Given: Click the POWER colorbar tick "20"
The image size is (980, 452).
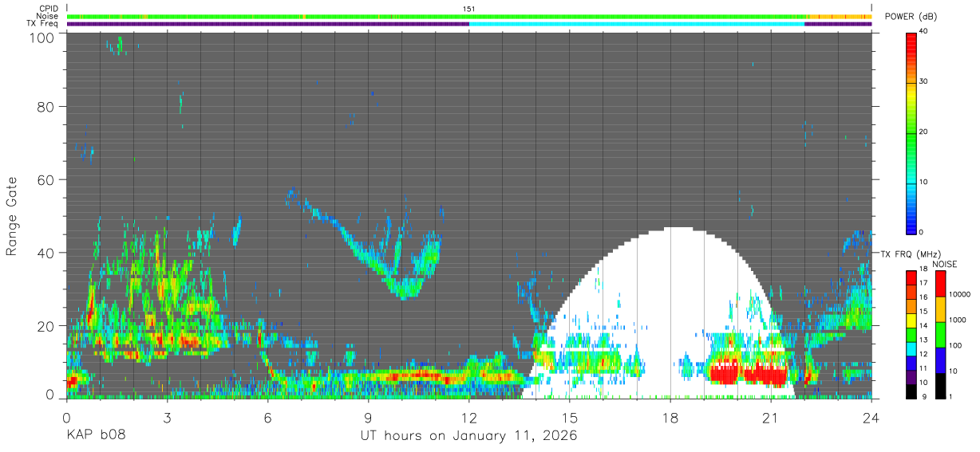Looking at the screenshot, I should [x=923, y=132].
